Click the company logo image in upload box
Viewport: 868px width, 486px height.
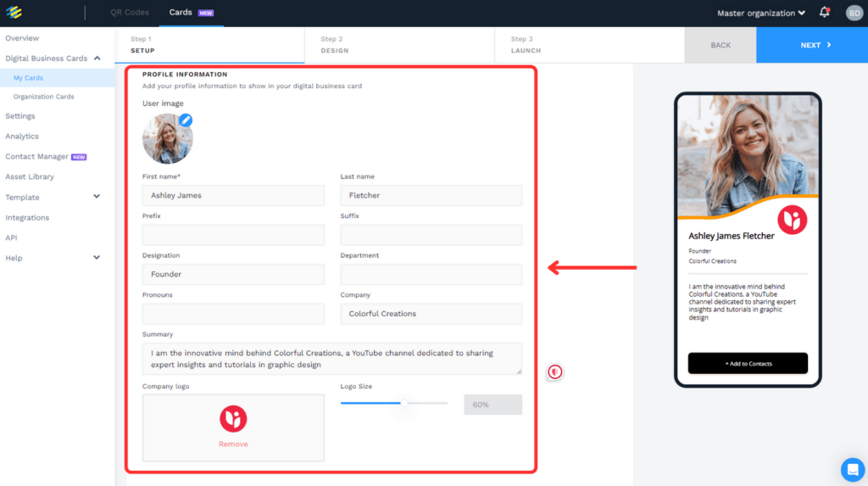point(233,417)
